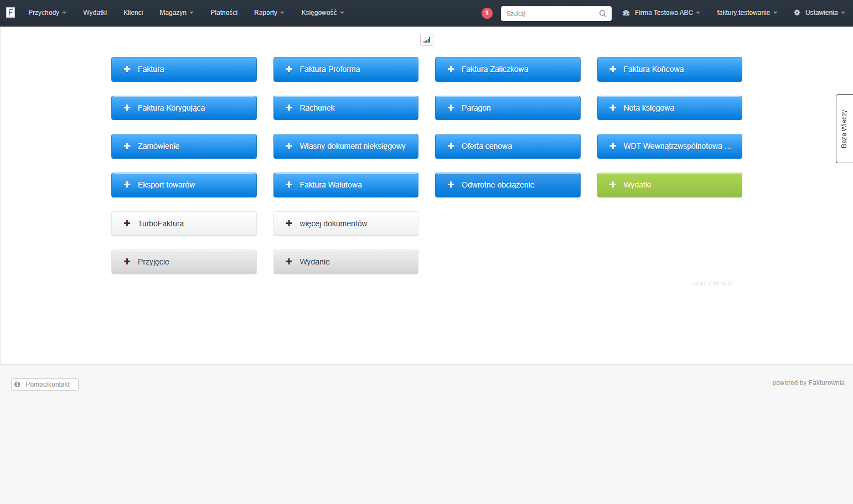Image resolution: width=853 pixels, height=504 pixels.
Task: Add a Faktura Proforma
Action: (x=346, y=69)
